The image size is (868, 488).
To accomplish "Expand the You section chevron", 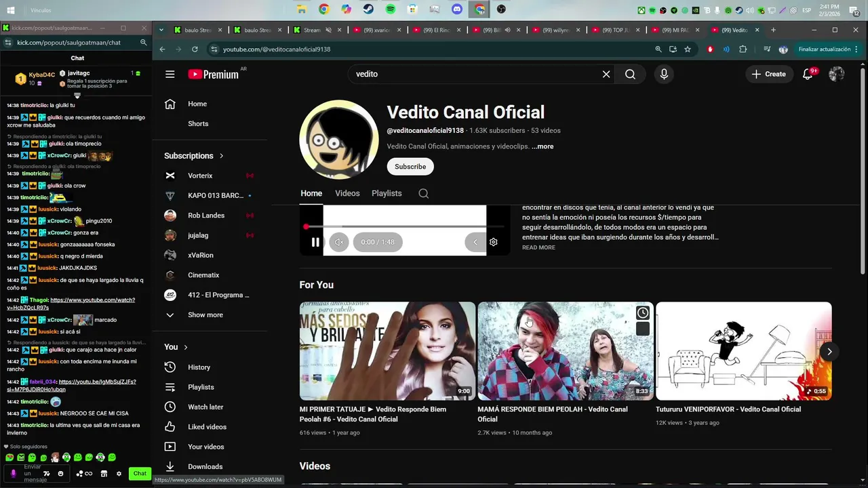I will [186, 347].
